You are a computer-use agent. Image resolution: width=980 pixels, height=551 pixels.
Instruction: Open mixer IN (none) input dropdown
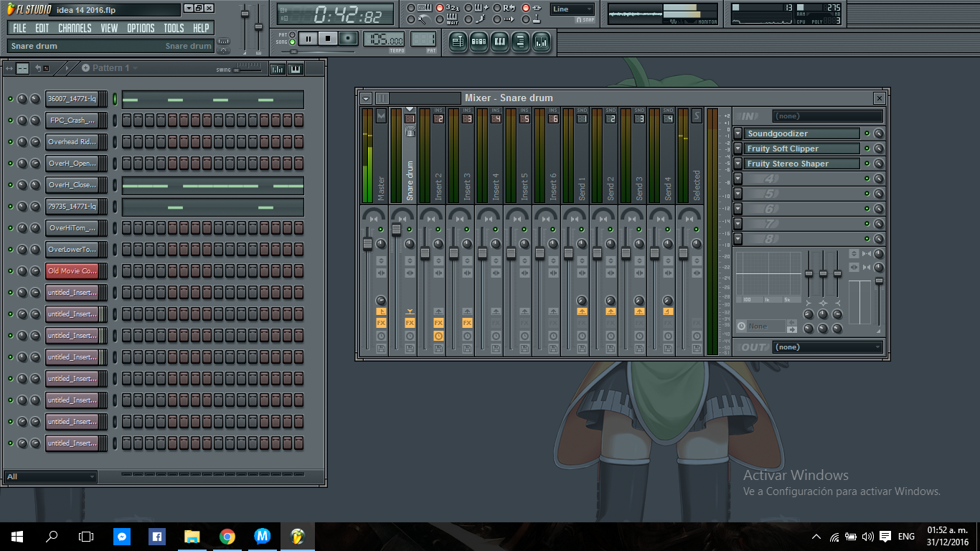pos(828,116)
